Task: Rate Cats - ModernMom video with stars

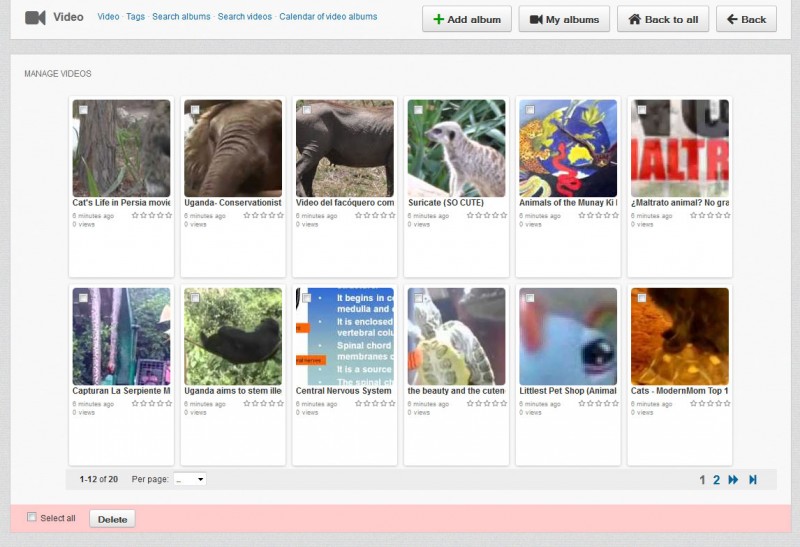Action: click(710, 403)
